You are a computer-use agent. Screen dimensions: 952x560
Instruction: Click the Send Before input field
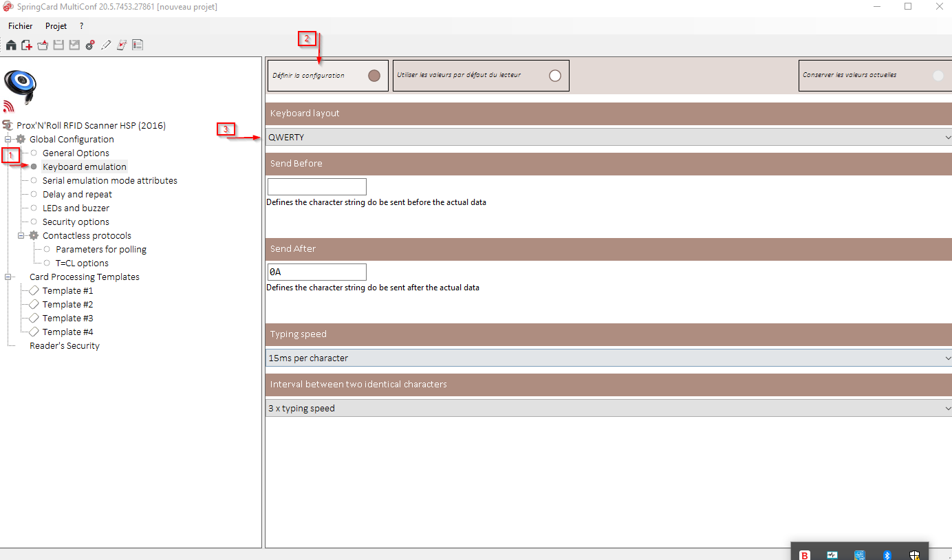316,186
